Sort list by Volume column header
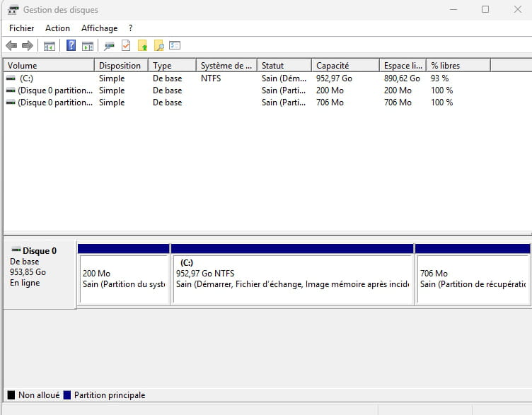 click(x=48, y=66)
